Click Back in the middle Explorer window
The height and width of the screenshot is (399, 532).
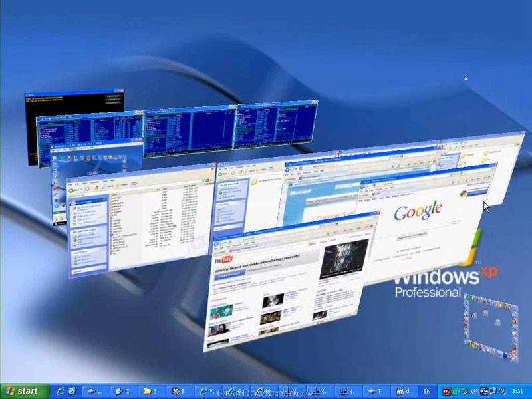[223, 174]
